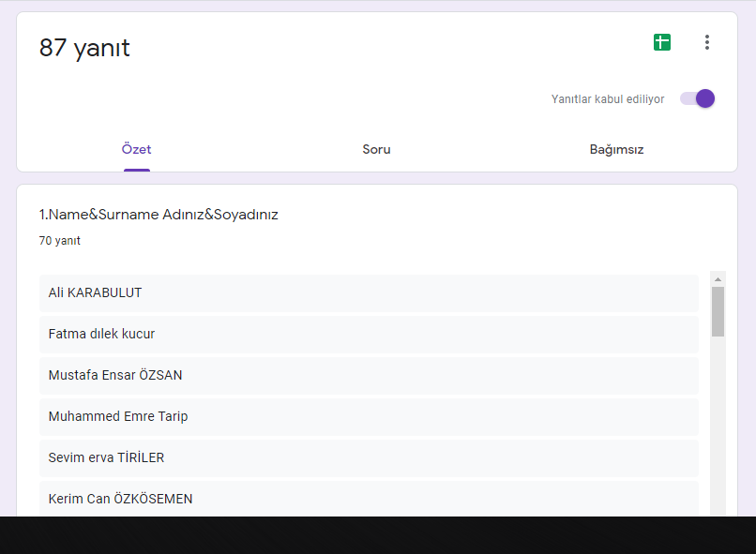This screenshot has height=554, width=756.
Task: Click the response list scrollbar thumb
Action: coord(718,311)
